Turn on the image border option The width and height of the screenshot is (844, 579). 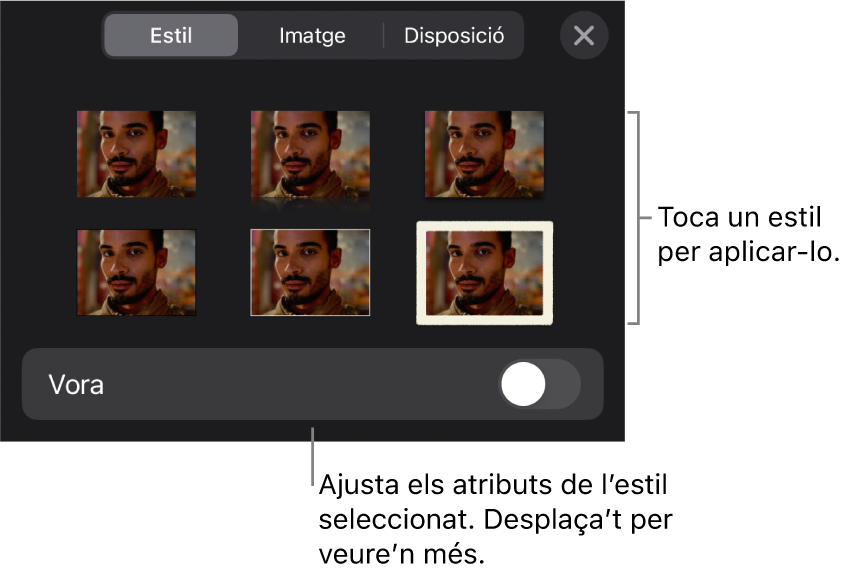(x=539, y=384)
